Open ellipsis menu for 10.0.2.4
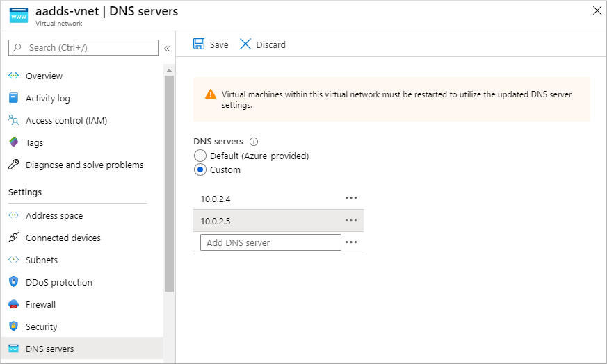This screenshot has height=364, width=607. click(351, 198)
